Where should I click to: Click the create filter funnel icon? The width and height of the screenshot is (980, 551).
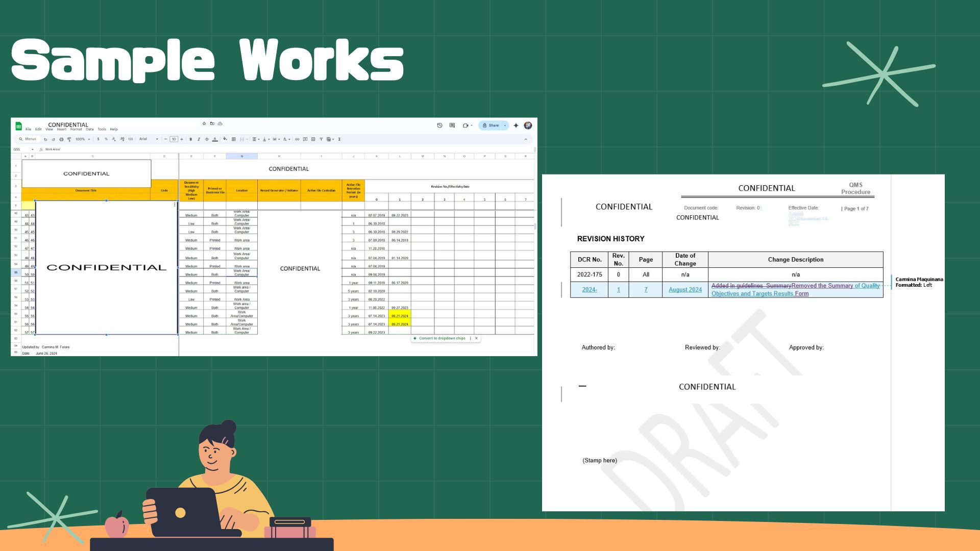[321, 139]
